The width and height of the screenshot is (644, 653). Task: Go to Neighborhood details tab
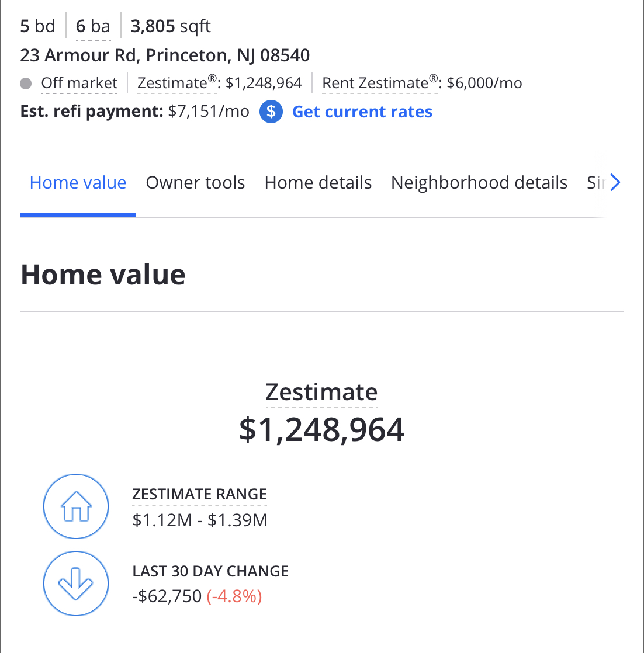(479, 183)
